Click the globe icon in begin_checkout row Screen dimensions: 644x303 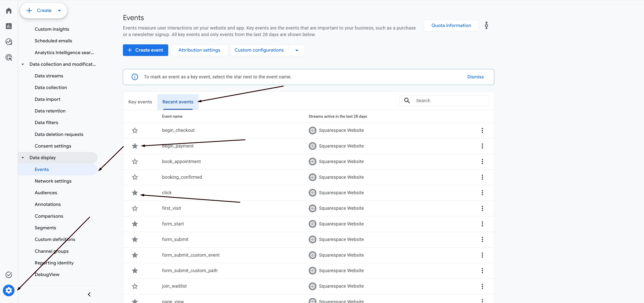point(313,130)
